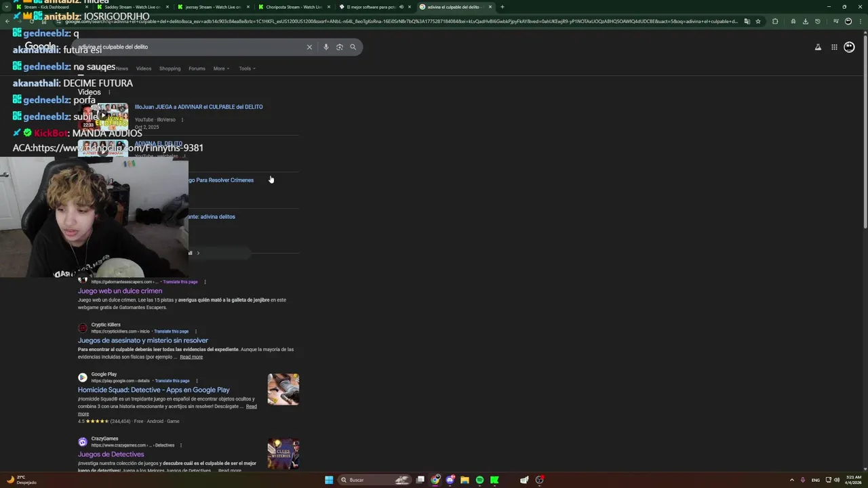Open Spotify from the taskbar

pos(479,480)
